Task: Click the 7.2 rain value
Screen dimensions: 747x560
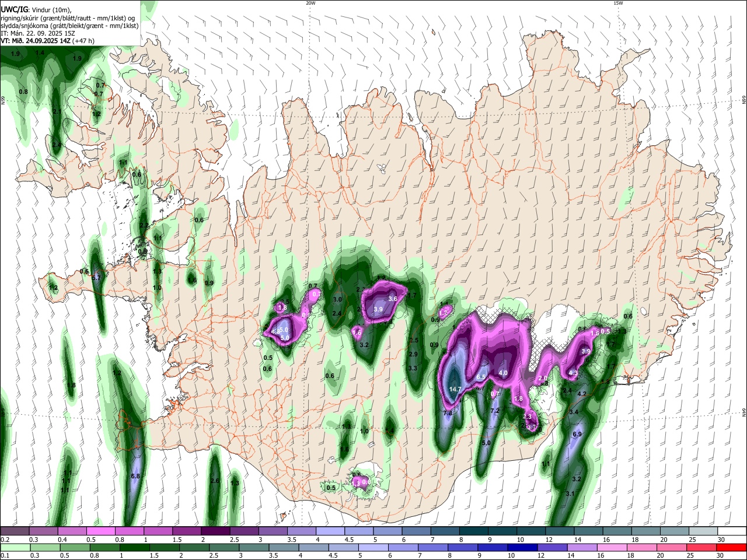Action: [495, 411]
